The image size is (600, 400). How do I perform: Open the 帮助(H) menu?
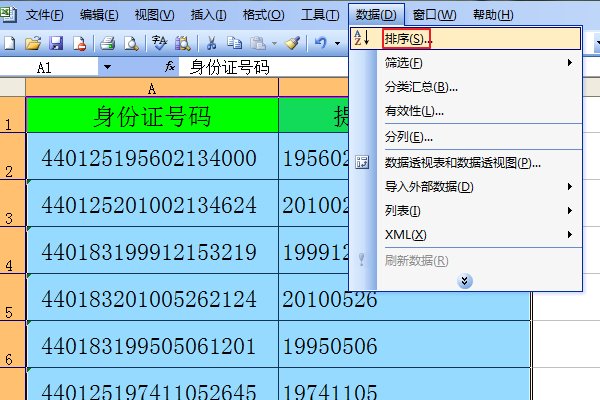click(x=493, y=15)
